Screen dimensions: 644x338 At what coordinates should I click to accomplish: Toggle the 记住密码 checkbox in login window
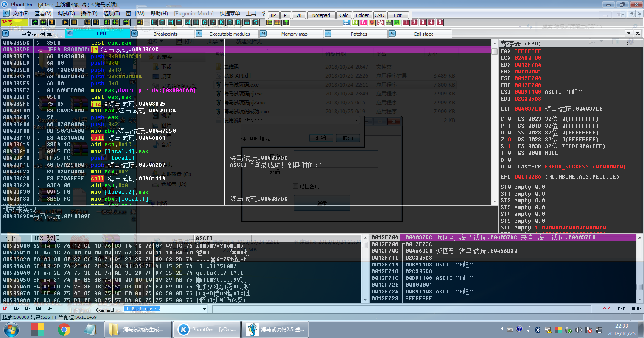click(296, 186)
